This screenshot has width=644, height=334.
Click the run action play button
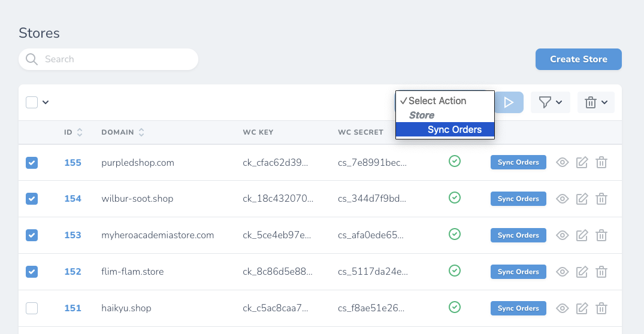509,102
